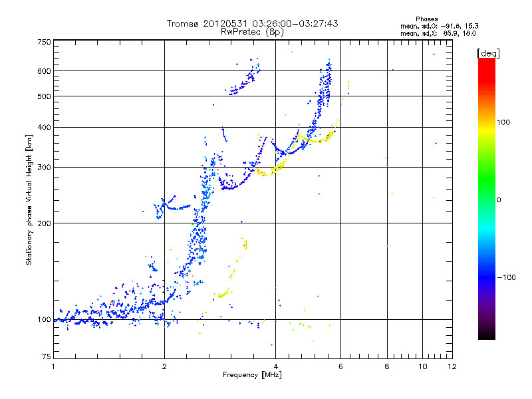
Task: Click the y-axis tick label "300"
Action: (45, 168)
